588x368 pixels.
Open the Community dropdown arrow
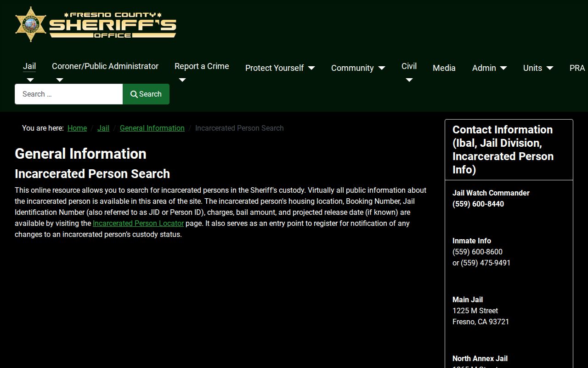pos(382,68)
